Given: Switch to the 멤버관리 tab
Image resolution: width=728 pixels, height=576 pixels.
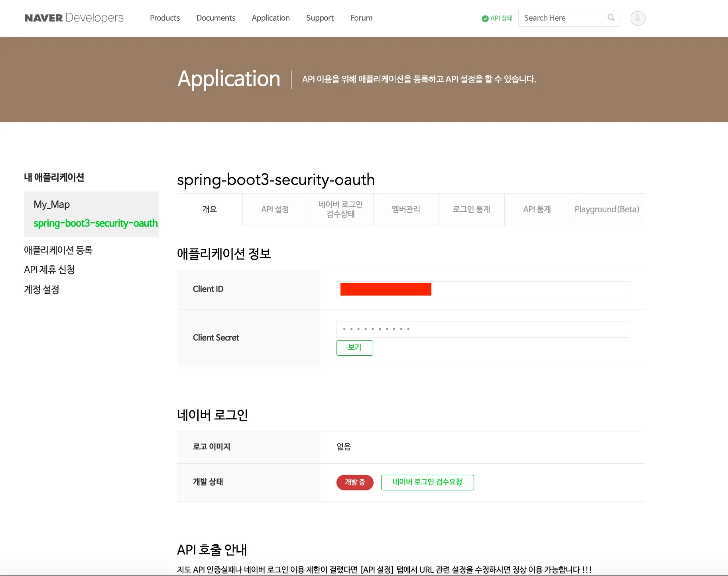Looking at the screenshot, I should pyautogui.click(x=406, y=210).
